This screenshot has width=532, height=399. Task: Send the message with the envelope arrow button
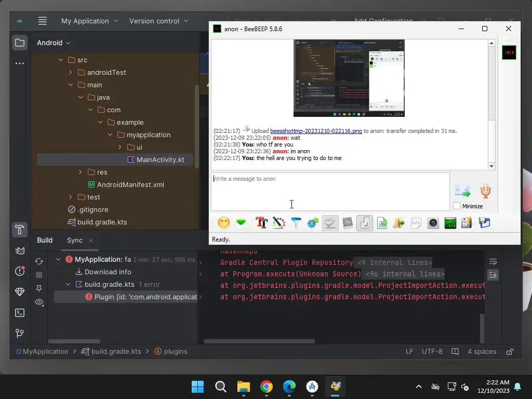coord(462,191)
